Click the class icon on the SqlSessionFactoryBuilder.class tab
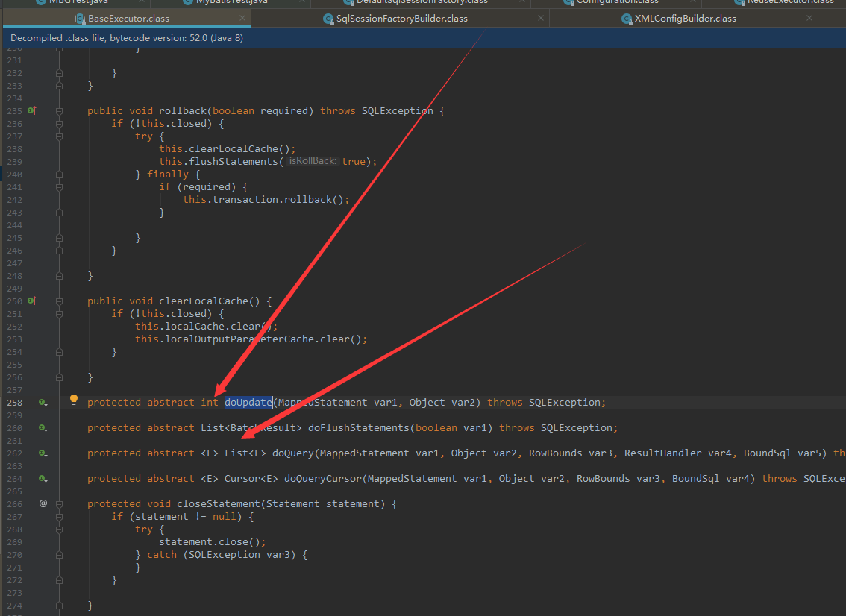Image resolution: width=846 pixels, height=616 pixels. coord(328,19)
